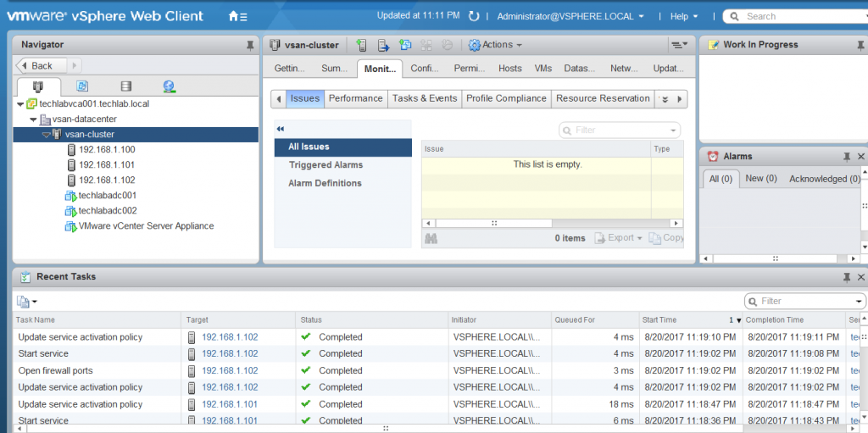Select VMware vCenter Server Appliance VM
This screenshot has width=868, height=433.
146,226
